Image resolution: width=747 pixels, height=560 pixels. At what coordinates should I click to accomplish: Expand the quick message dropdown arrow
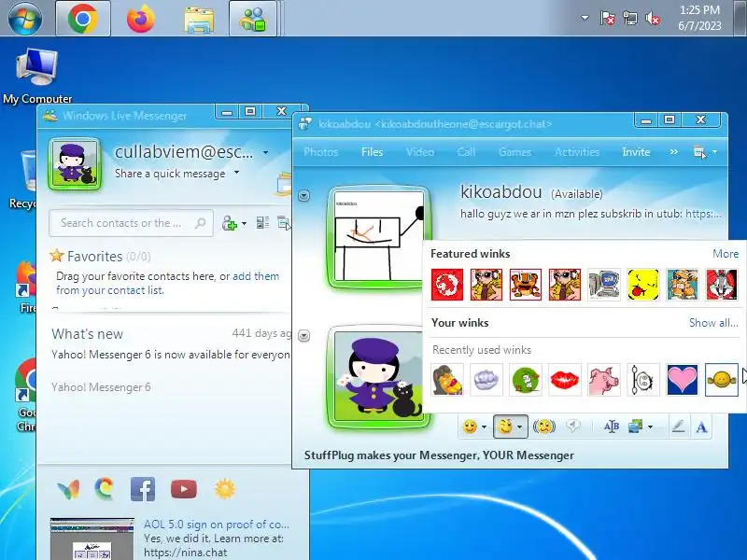click(237, 173)
